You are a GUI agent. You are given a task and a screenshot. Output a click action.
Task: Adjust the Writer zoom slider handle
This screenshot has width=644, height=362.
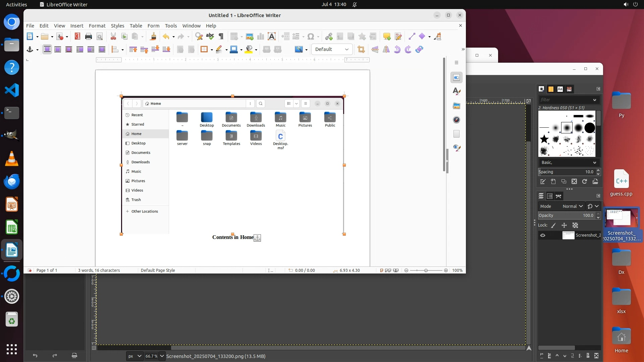[x=426, y=270]
